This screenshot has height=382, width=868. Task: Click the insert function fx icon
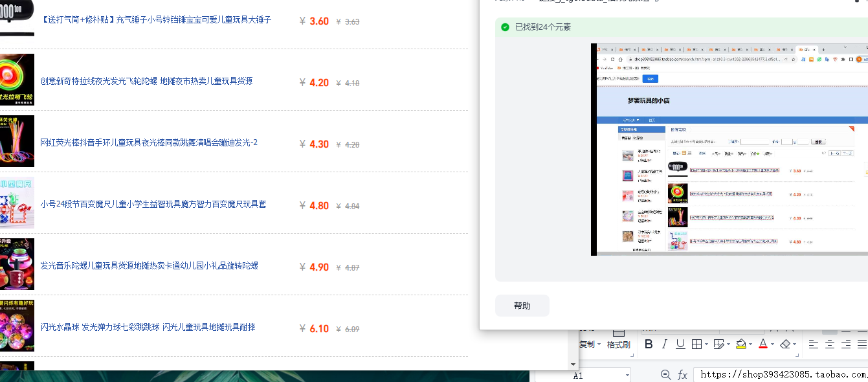click(682, 375)
